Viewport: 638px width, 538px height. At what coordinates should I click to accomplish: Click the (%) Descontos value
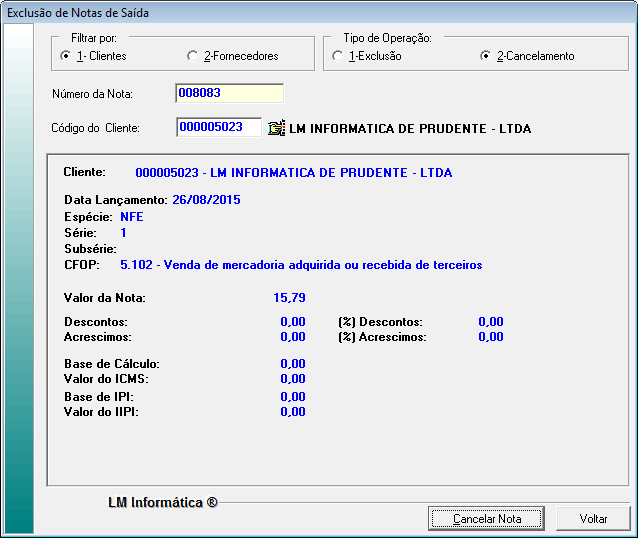(x=490, y=322)
